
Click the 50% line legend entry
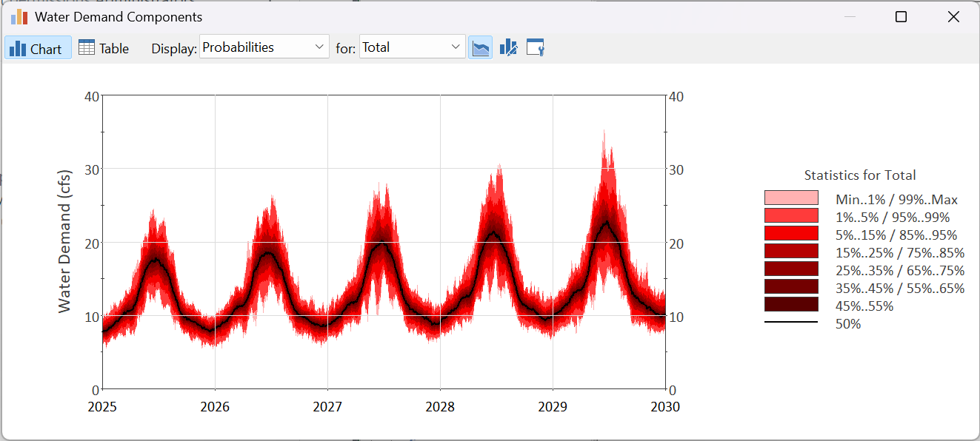pyautogui.click(x=813, y=323)
